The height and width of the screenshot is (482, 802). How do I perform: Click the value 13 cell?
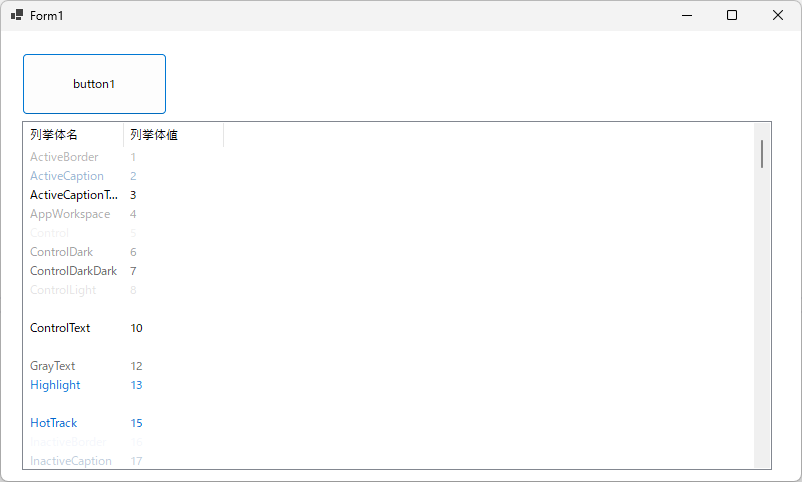coord(136,385)
